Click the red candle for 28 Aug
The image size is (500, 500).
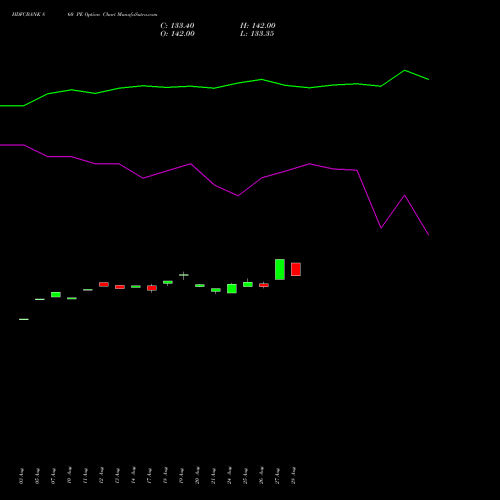point(296,269)
